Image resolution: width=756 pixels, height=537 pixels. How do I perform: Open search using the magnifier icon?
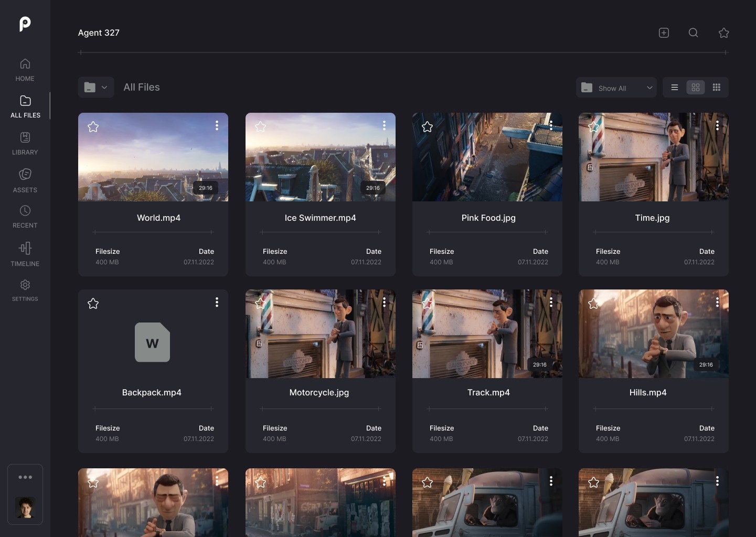[693, 33]
